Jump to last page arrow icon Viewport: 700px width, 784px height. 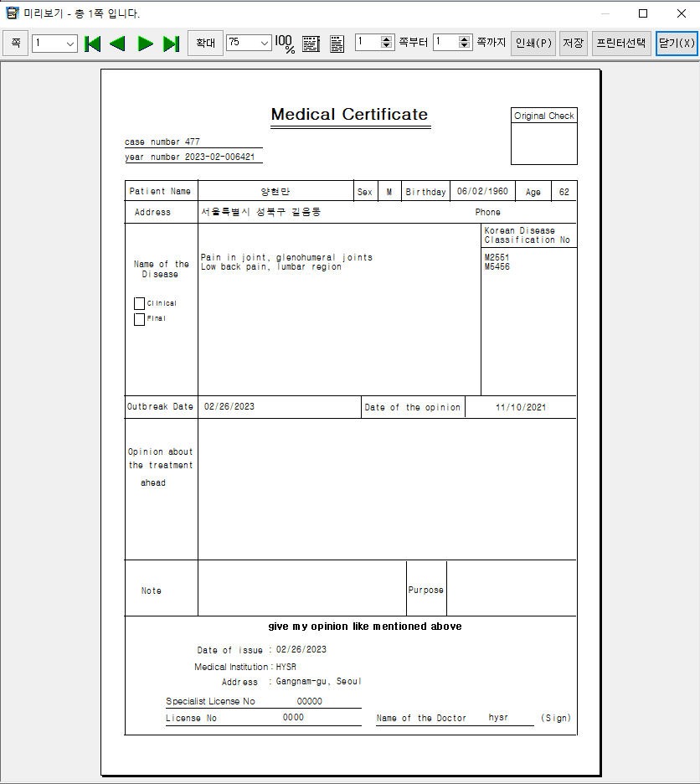click(171, 44)
